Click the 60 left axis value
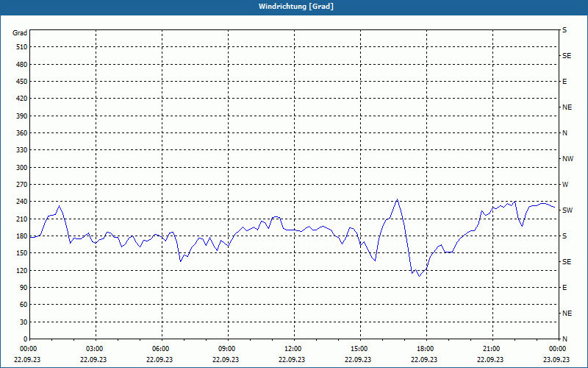Image resolution: width=588 pixels, height=368 pixels. click(24, 305)
